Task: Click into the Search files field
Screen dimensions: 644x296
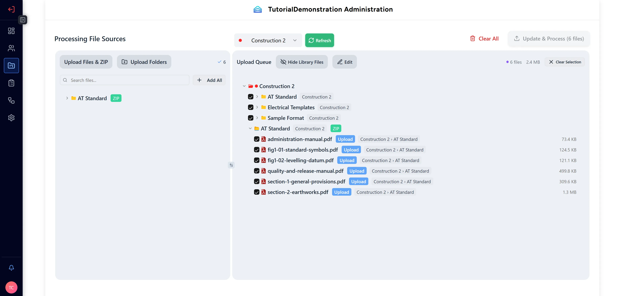Action: point(125,80)
